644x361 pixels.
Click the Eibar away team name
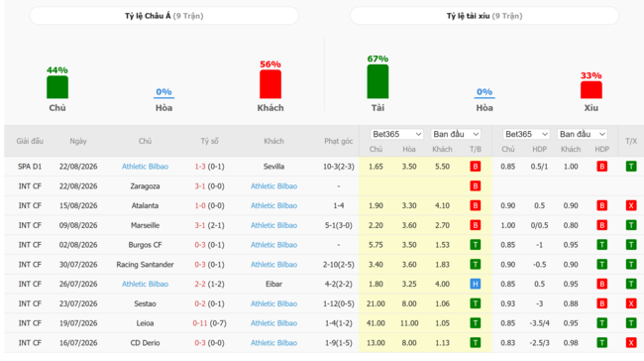pyautogui.click(x=273, y=284)
